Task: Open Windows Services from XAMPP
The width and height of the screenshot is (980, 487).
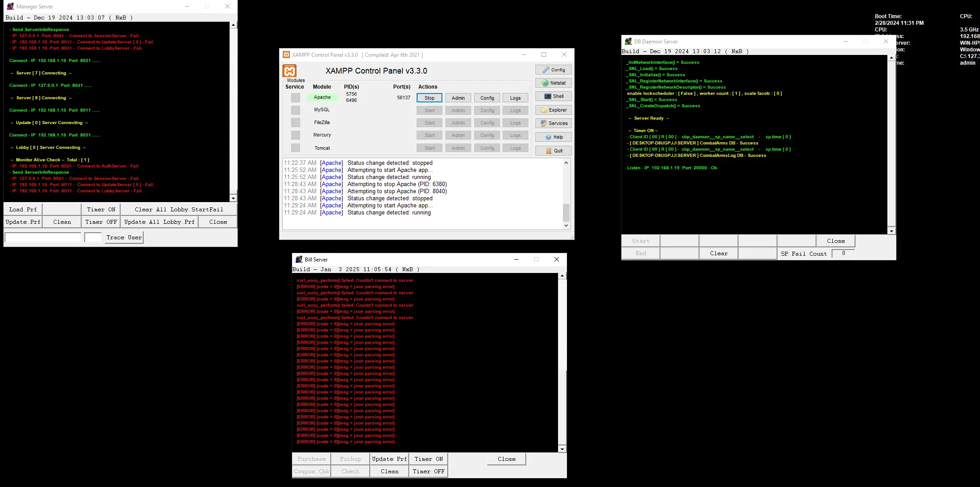Action: tap(553, 124)
